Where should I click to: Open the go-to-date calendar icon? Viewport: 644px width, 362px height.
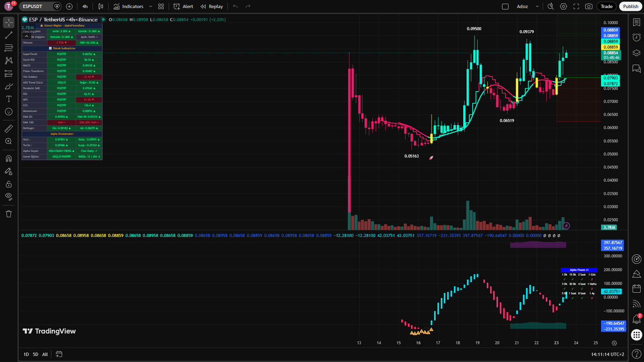tap(59, 354)
